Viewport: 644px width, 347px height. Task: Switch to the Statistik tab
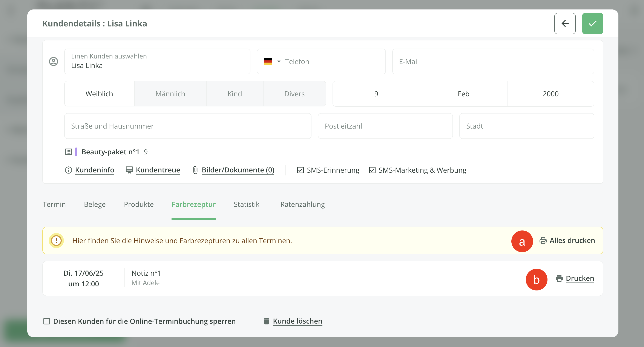246,204
